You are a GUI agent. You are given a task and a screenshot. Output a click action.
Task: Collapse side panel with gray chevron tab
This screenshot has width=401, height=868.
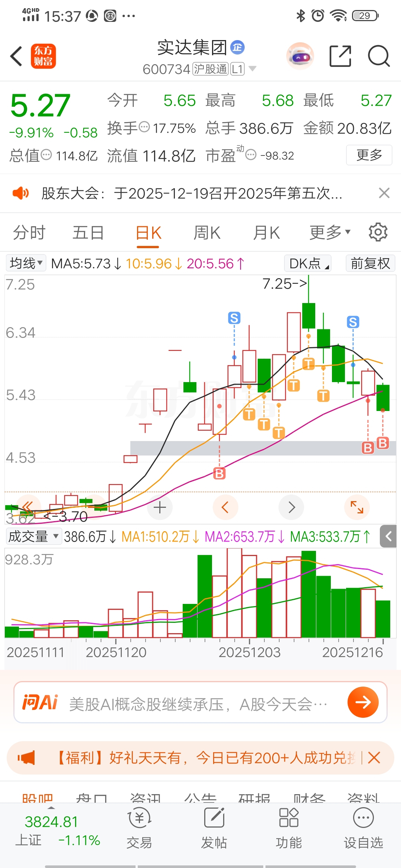[388, 536]
